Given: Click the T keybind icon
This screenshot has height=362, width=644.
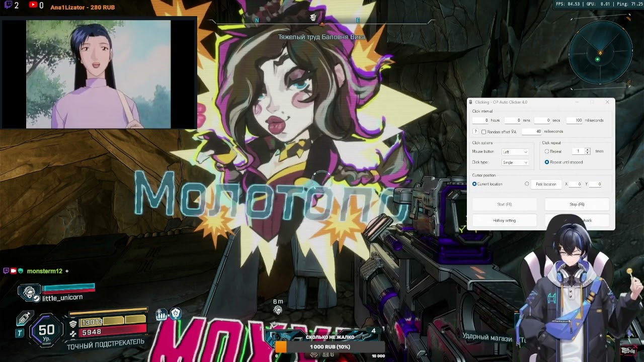Looking at the screenshot, I should (x=20, y=333).
